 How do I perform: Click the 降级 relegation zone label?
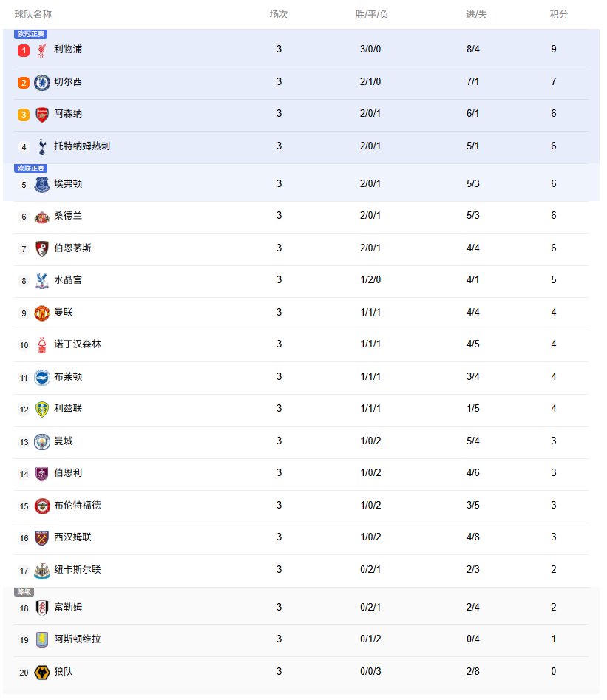click(24, 592)
